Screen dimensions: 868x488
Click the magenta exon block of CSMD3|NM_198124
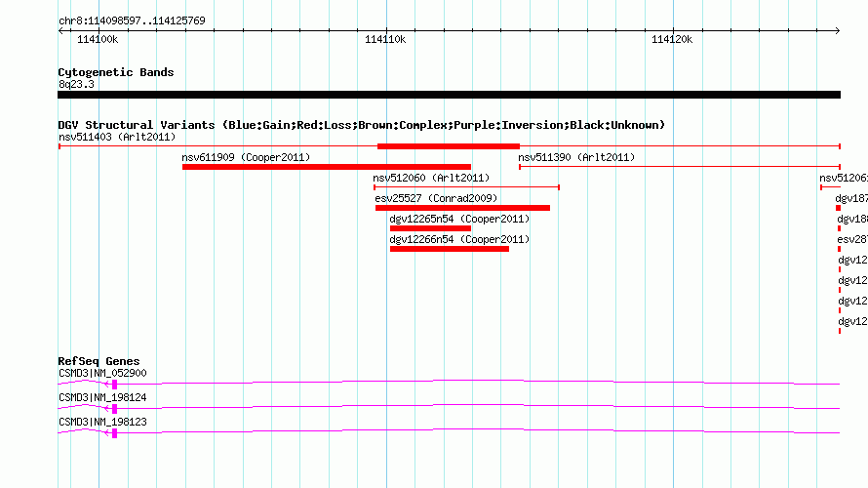[x=114, y=409]
